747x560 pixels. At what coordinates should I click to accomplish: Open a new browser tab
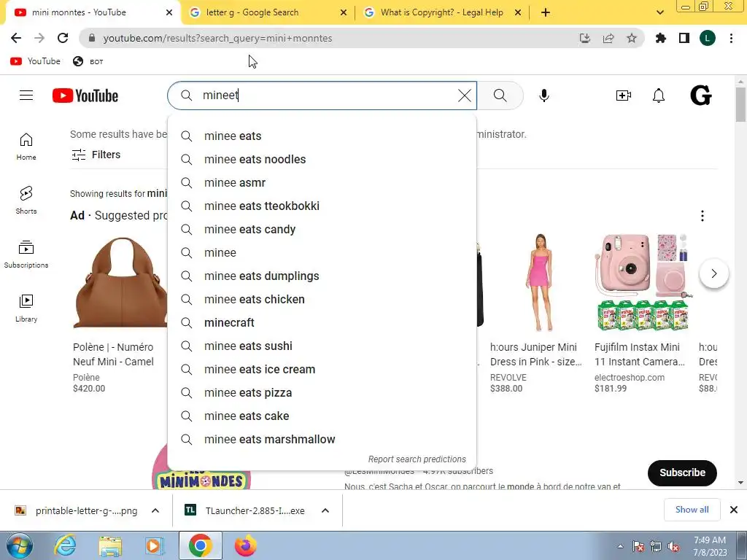[x=546, y=13]
